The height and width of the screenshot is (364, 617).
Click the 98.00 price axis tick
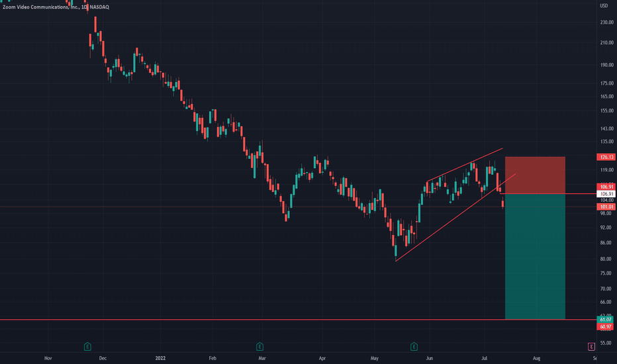[606, 213]
